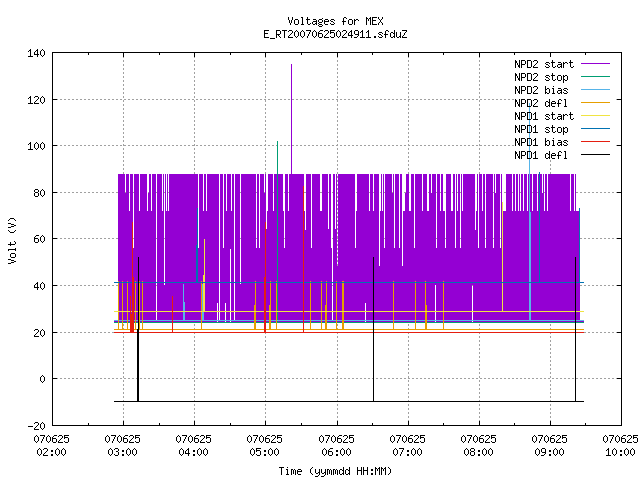Click the tall purple spike reaching 135 V
This screenshot has width=640, height=480.
291,118
